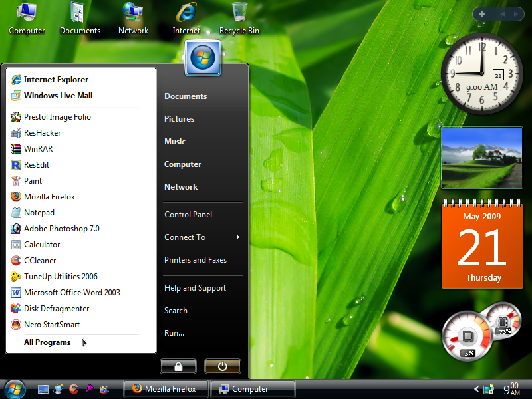Launch CCleaner from the Start menu list
The image size is (532, 399).
[80, 261]
